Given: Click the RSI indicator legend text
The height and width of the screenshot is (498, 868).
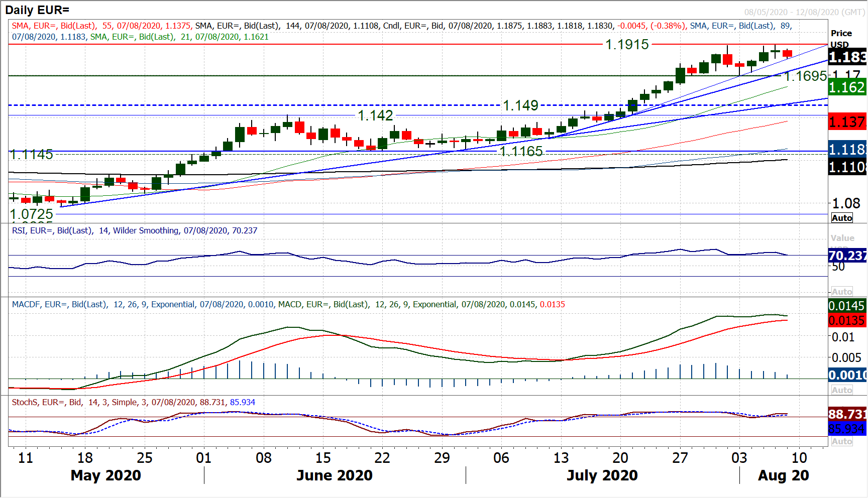Looking at the screenshot, I should point(135,231).
